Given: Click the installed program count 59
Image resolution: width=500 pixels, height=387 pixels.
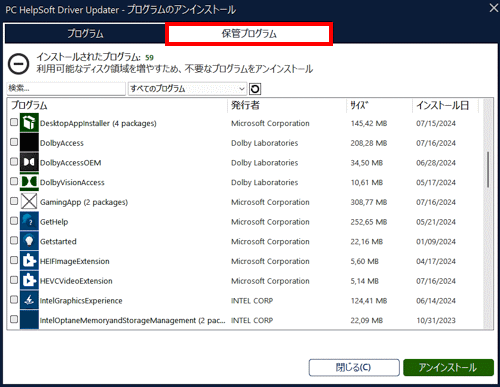Looking at the screenshot, I should point(149,58).
